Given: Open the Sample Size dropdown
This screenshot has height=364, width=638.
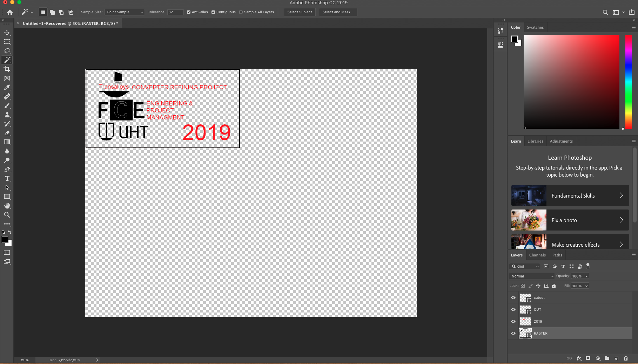Looking at the screenshot, I should tap(125, 12).
